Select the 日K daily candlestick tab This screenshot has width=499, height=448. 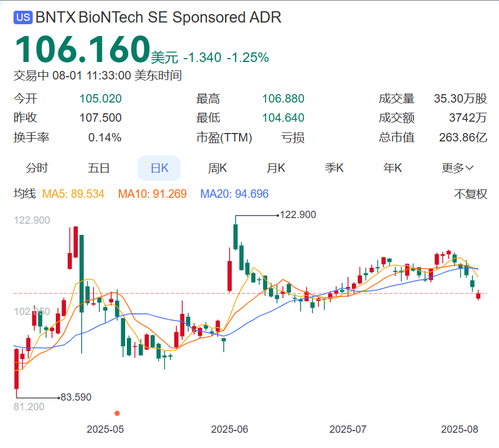159,168
